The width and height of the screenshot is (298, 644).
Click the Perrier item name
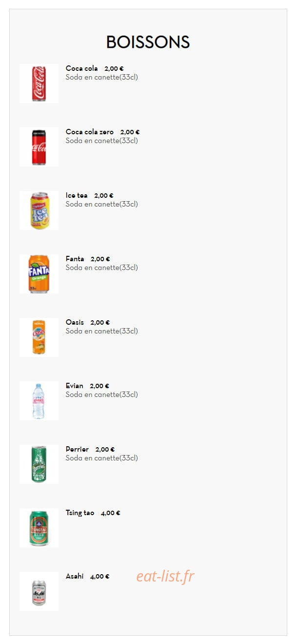[x=77, y=449]
